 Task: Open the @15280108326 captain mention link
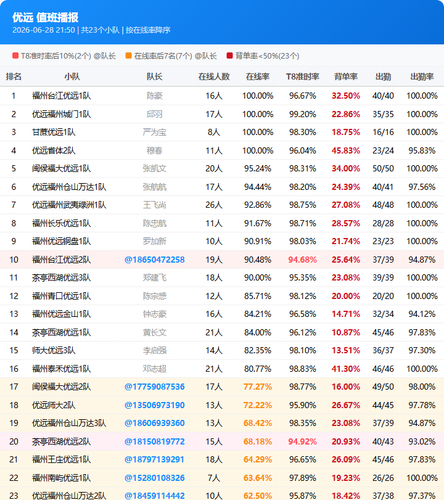click(x=154, y=478)
